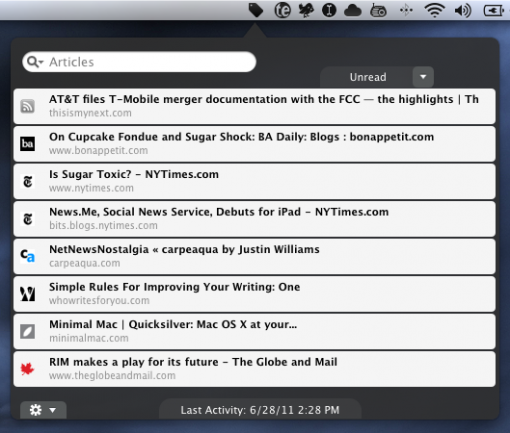Image resolution: width=510 pixels, height=433 pixels.
Task: Open Minimal Mac Quicksilver article
Action: click(x=254, y=331)
